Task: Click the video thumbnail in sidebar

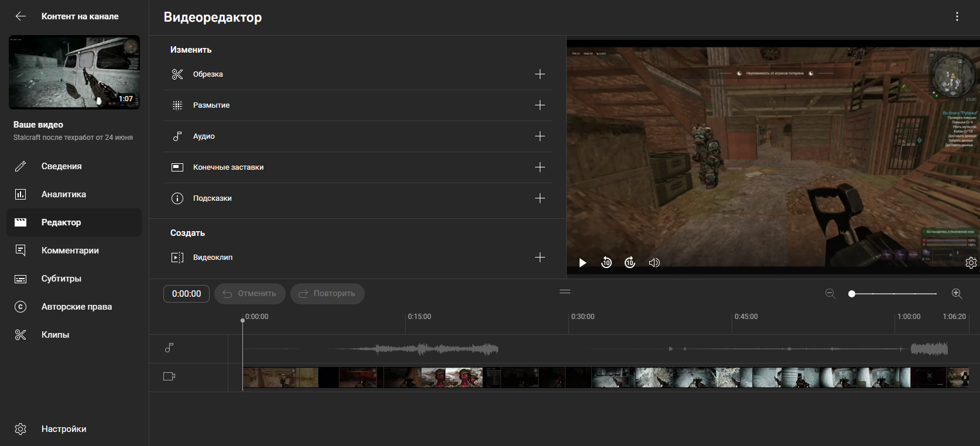Action: [74, 72]
